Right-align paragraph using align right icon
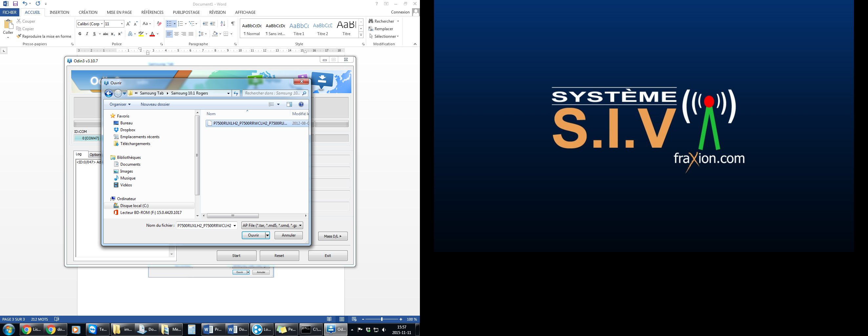The width and height of the screenshot is (868, 336). 184,34
